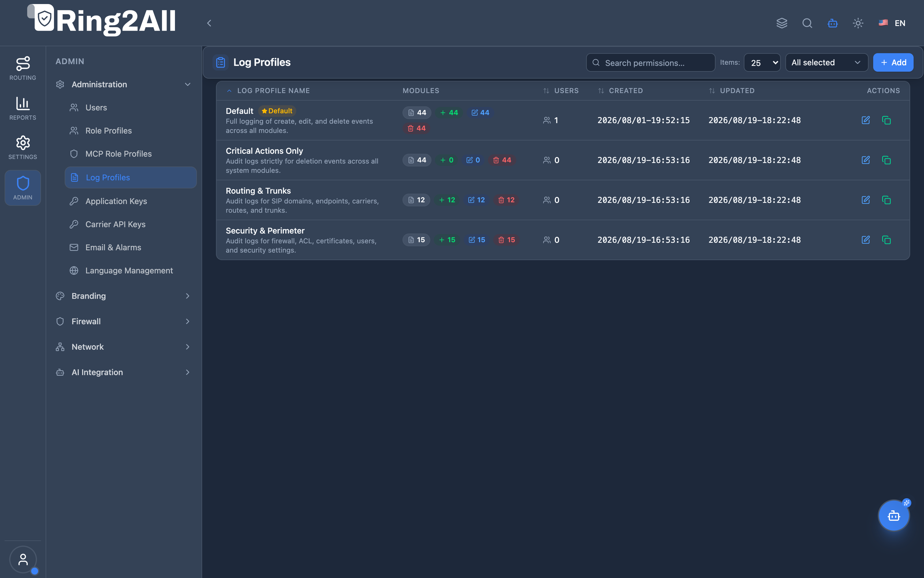Open the EN language selector
The height and width of the screenshot is (578, 924).
pos(892,23)
